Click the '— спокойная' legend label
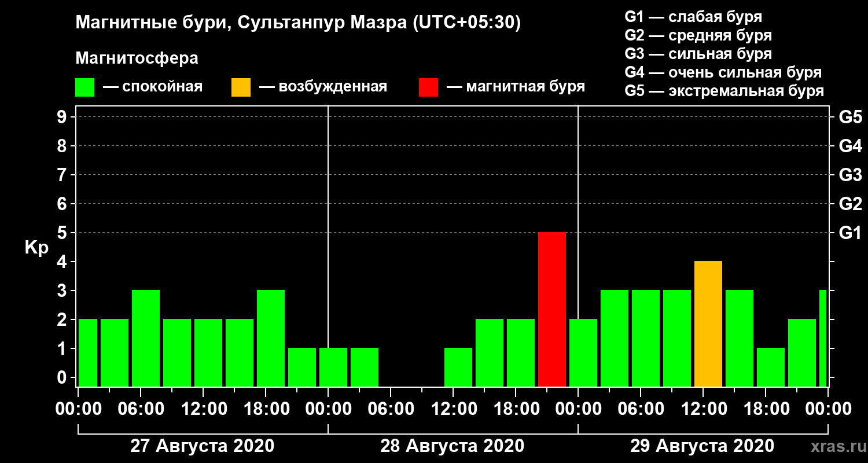This screenshot has width=868, height=463. (x=153, y=87)
